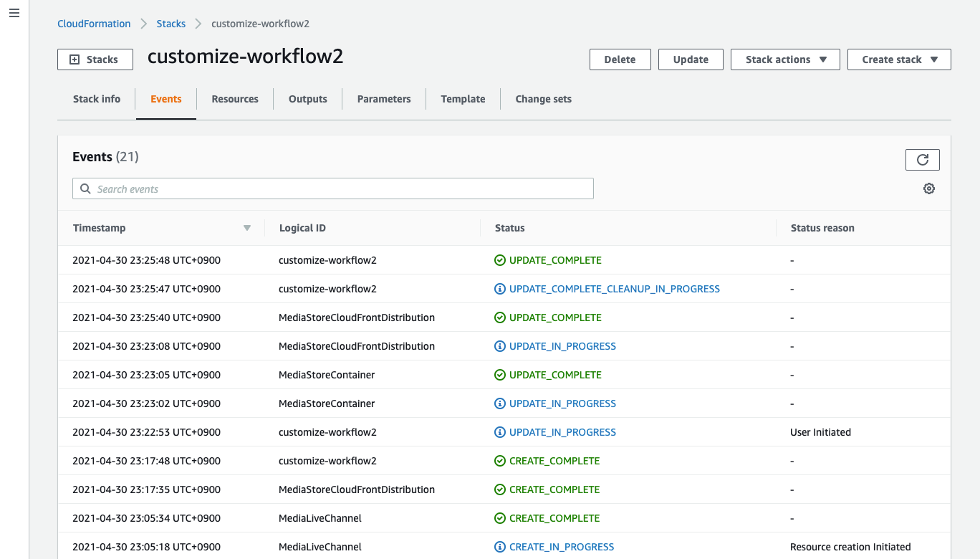The image size is (980, 559).
Task: Click the Update button
Action: (x=690, y=59)
